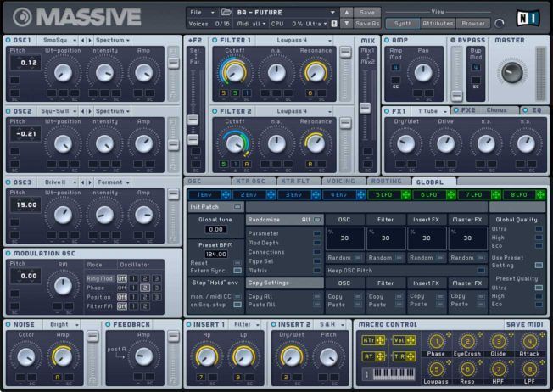Click the Vel macro crosshair handle
Viewport: 553px width, 392px height.
[x=411, y=340]
